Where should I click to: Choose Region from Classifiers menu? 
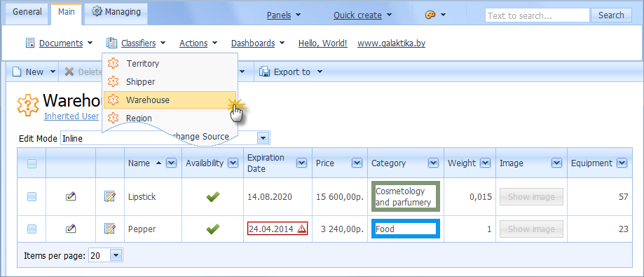point(170,118)
